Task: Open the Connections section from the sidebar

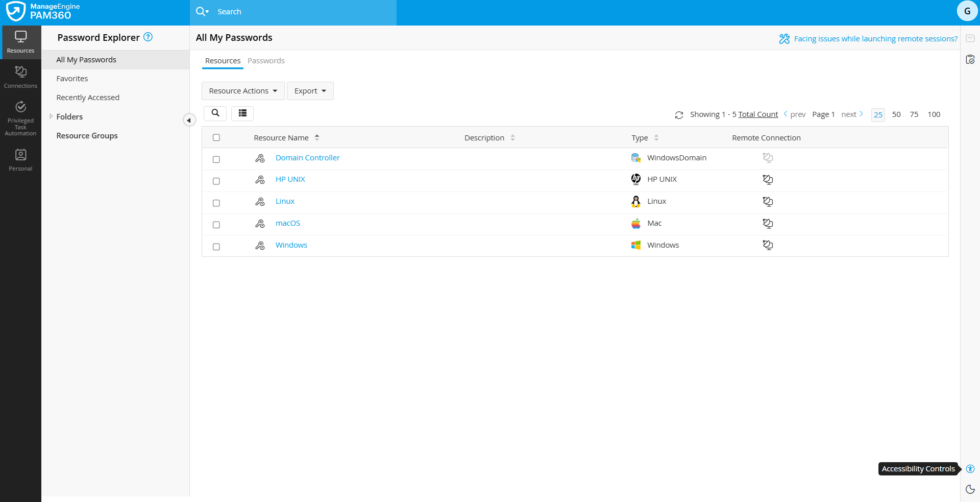Action: coord(20,76)
